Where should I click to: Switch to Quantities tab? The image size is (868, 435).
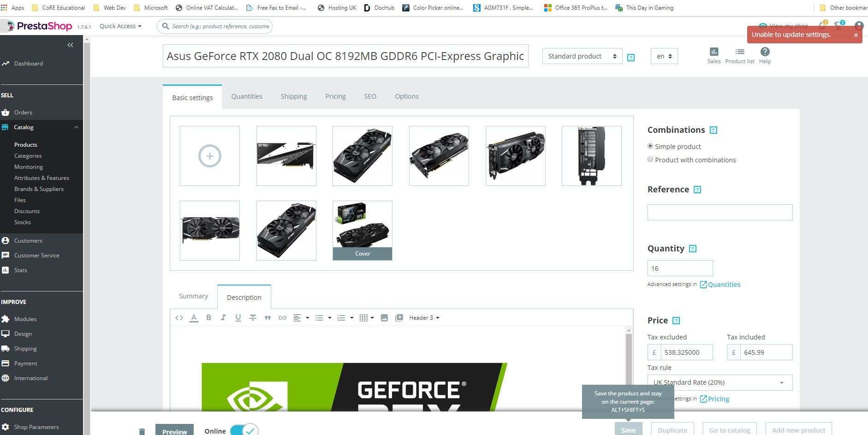pos(247,96)
